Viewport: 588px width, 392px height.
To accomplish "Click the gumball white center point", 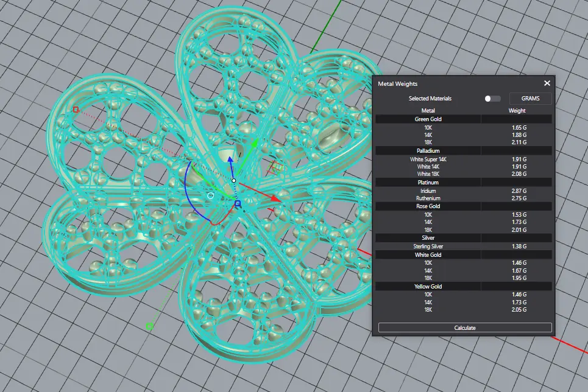I will (233, 181).
